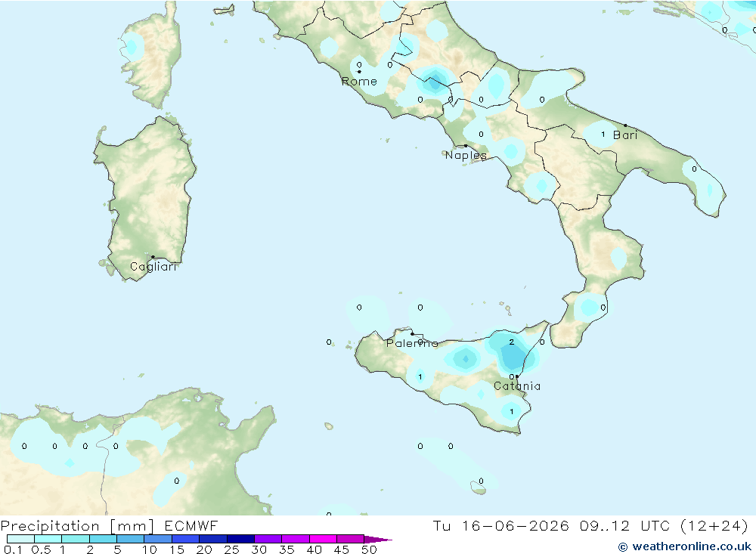Click the 0.5–1 mm legend color
The width and height of the screenshot is (756, 554).
tap(48, 539)
